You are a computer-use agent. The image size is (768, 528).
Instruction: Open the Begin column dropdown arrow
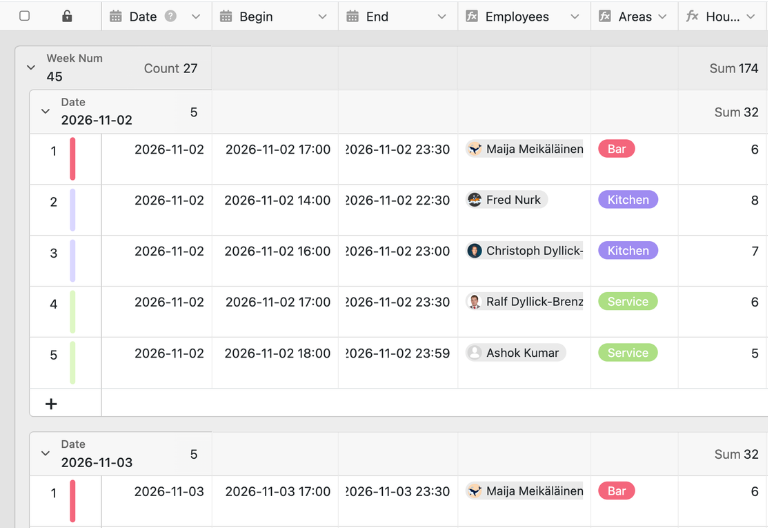322,17
